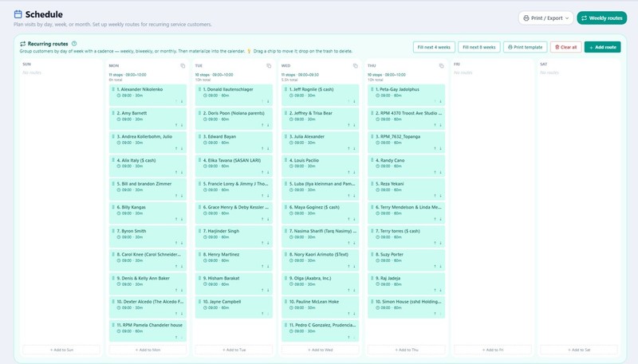Select the Pedro C Gonzalez stop
Image resolution: width=638 pixels, height=364 pixels.
tap(321, 331)
